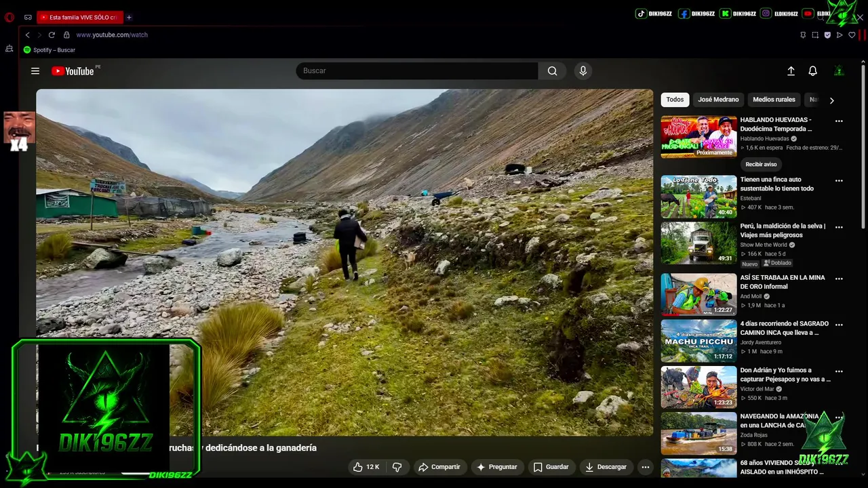Show next filter chips with right arrow

coord(831,100)
